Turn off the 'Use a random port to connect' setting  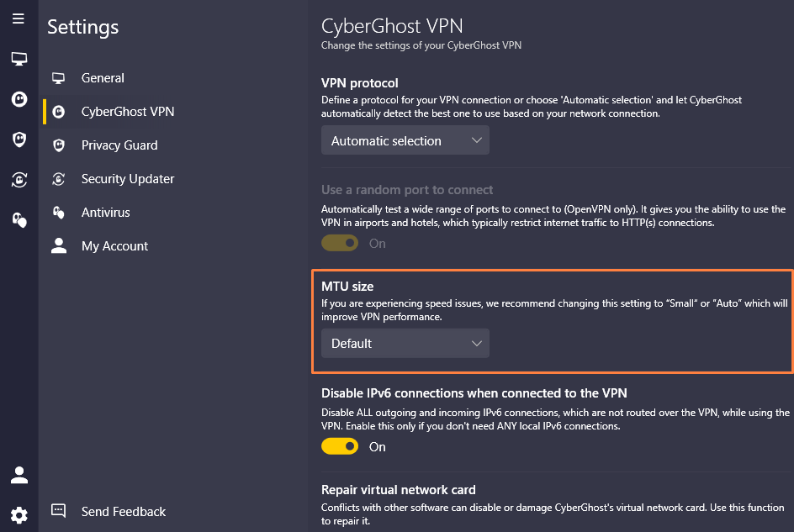pyautogui.click(x=340, y=243)
